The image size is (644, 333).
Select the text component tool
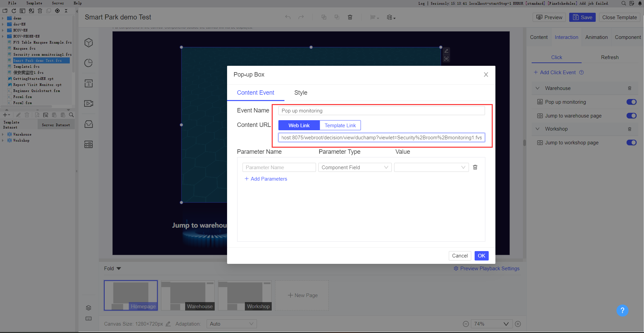tap(89, 83)
